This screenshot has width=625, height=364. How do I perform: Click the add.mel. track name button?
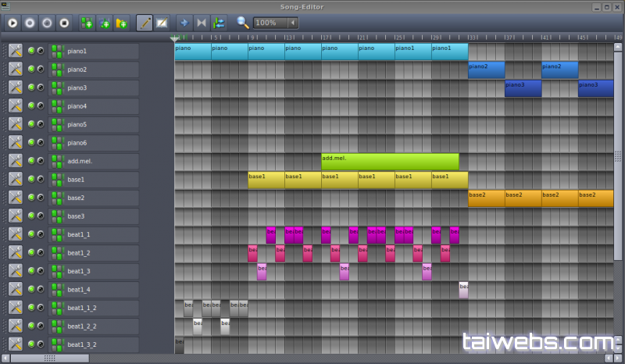pos(94,161)
